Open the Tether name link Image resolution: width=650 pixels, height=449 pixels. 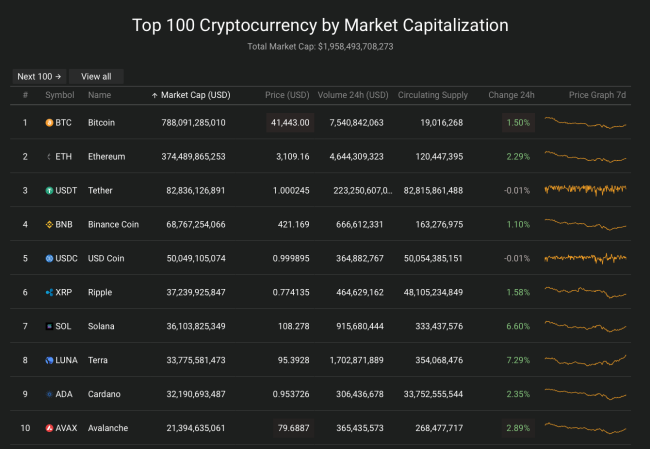click(100, 191)
